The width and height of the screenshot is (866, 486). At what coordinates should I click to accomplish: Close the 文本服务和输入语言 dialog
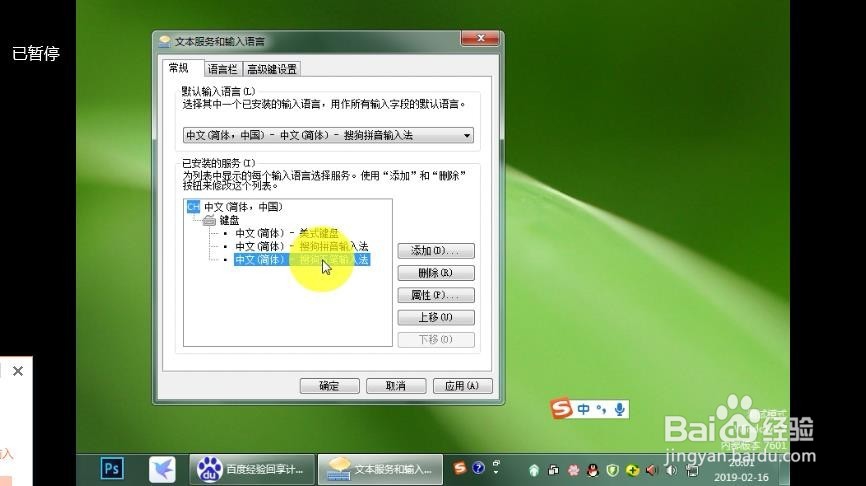click(480, 38)
